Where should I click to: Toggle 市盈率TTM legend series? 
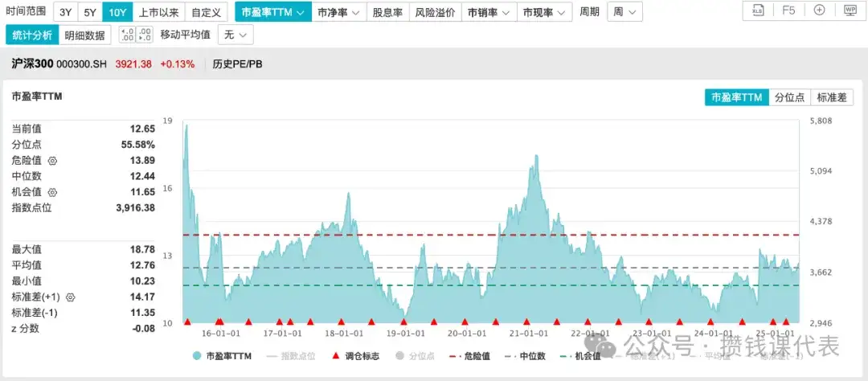(x=222, y=356)
